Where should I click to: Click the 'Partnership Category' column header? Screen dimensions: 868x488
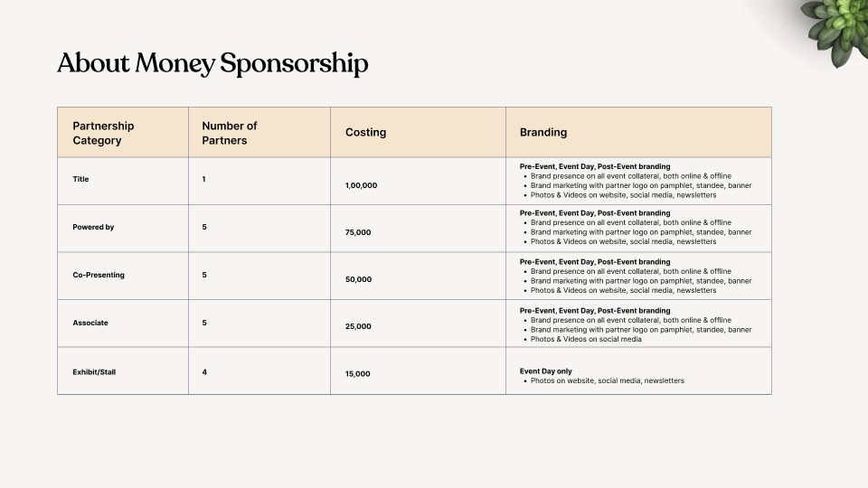(x=103, y=133)
